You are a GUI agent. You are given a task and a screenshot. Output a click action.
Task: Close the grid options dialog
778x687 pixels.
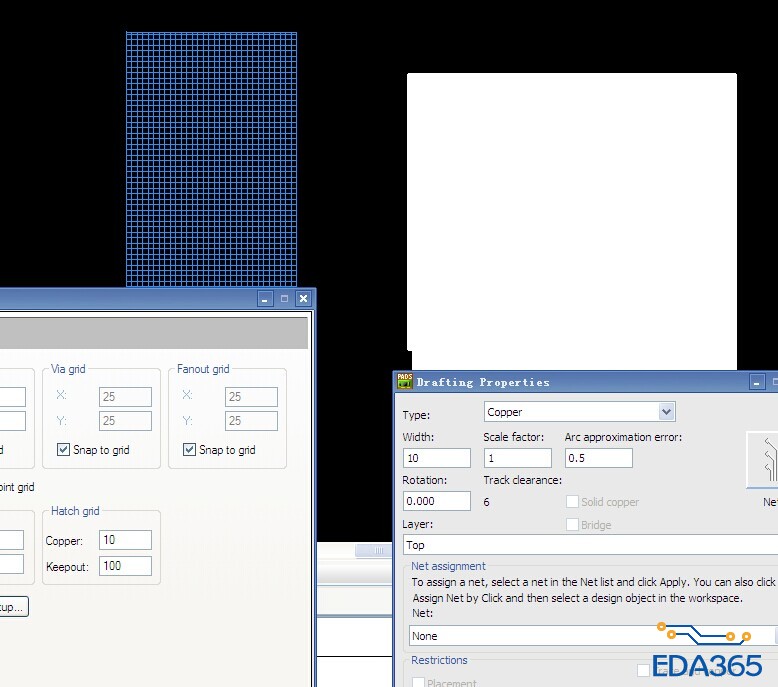click(303, 299)
